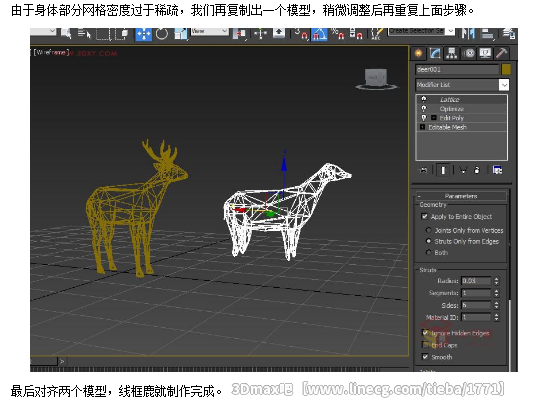Toggle the Apply to Entire Object checkbox
The height and width of the screenshot is (408, 544).
point(424,216)
